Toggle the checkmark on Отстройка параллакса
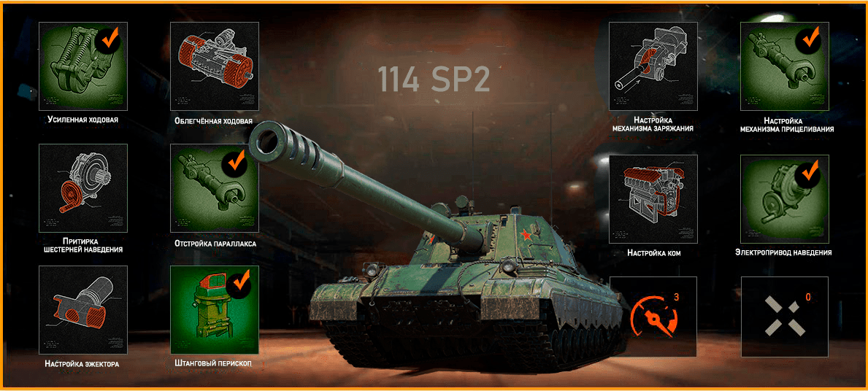Image resolution: width=868 pixels, height=391 pixels. (x=237, y=160)
